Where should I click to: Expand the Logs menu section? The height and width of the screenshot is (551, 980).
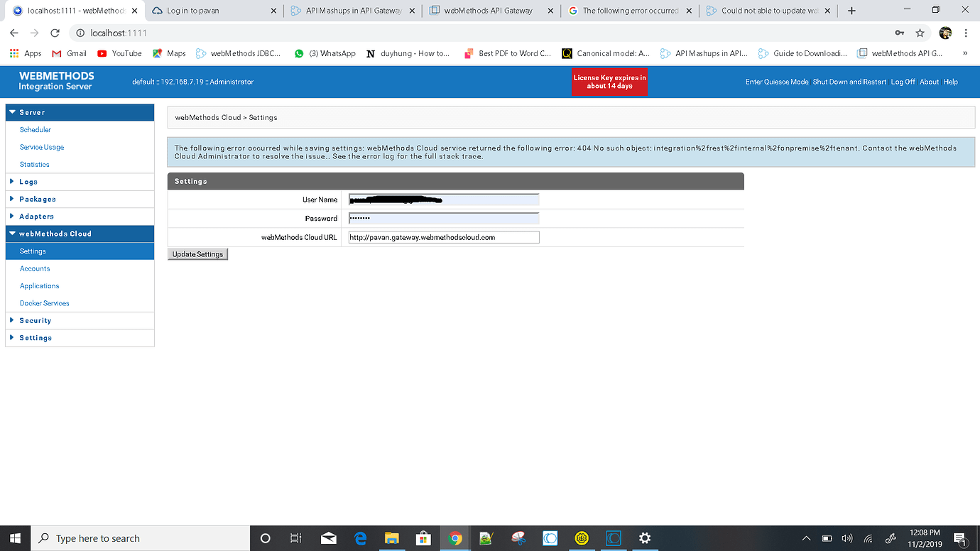click(x=80, y=182)
